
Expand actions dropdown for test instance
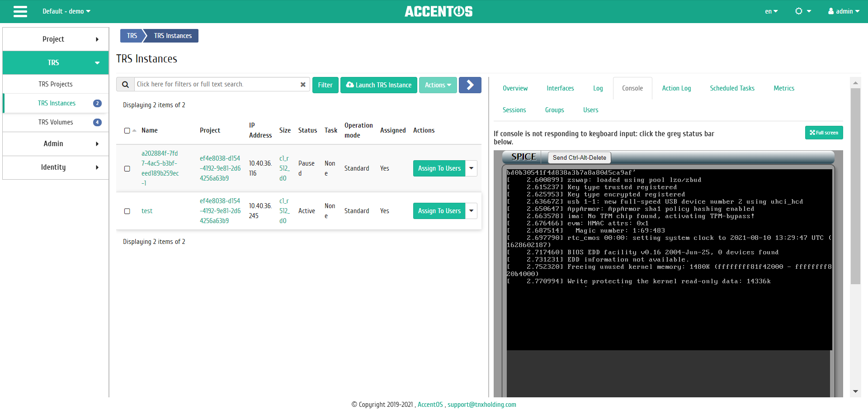coord(471,211)
